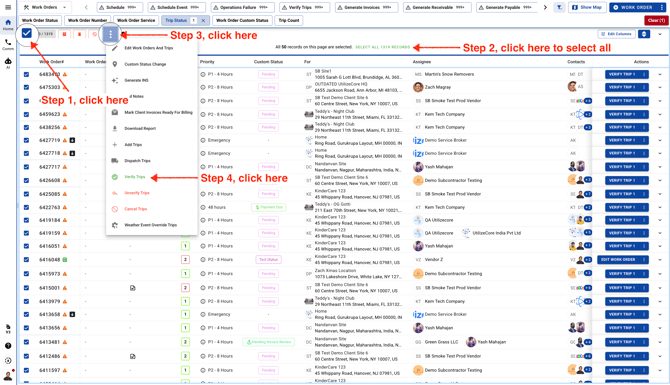670x385 pixels.
Task: Remove the Trip Status filter with X
Action: click(203, 21)
